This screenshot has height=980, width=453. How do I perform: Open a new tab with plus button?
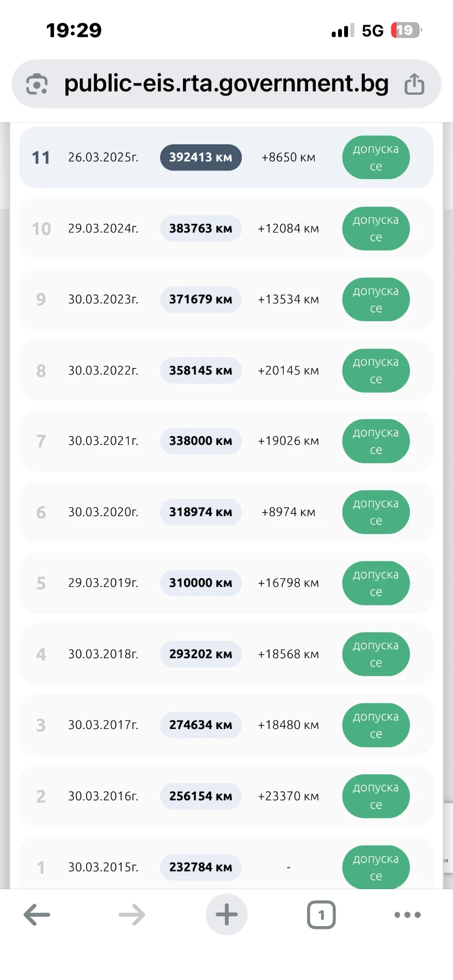[x=226, y=915]
